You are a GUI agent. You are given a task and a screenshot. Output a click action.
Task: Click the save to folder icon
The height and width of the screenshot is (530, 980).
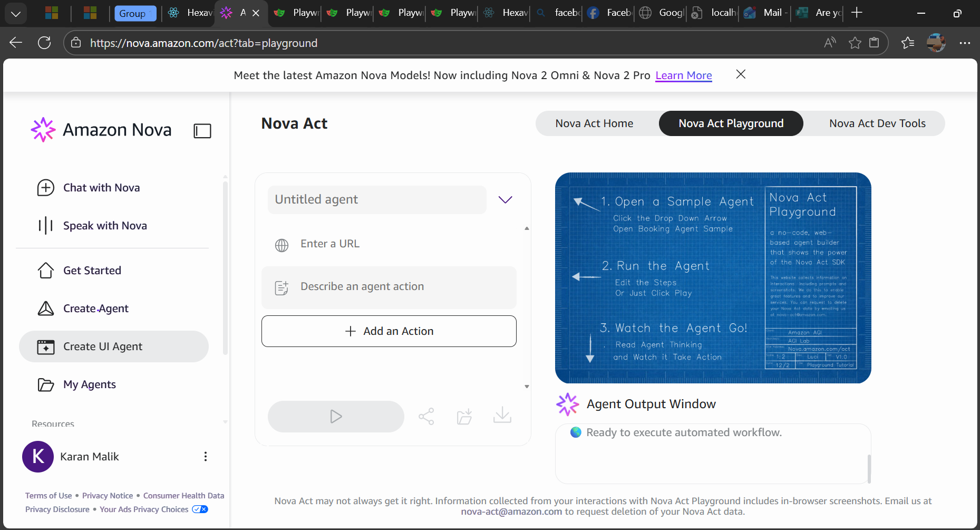pyautogui.click(x=464, y=417)
